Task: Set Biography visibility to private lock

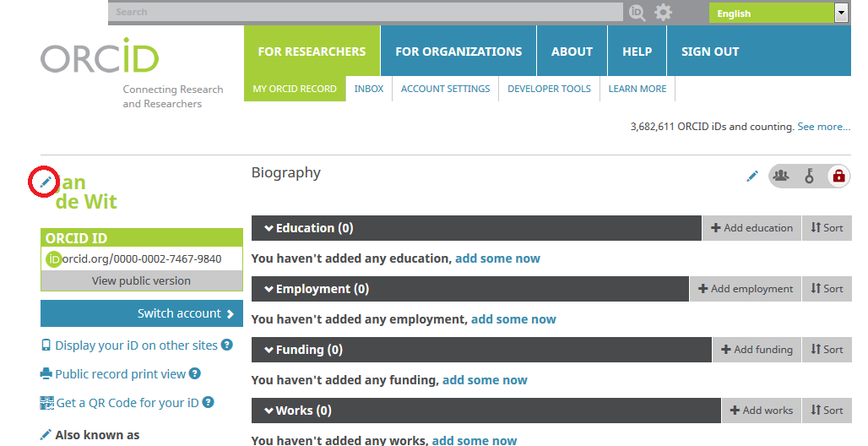Action: pos(838,176)
